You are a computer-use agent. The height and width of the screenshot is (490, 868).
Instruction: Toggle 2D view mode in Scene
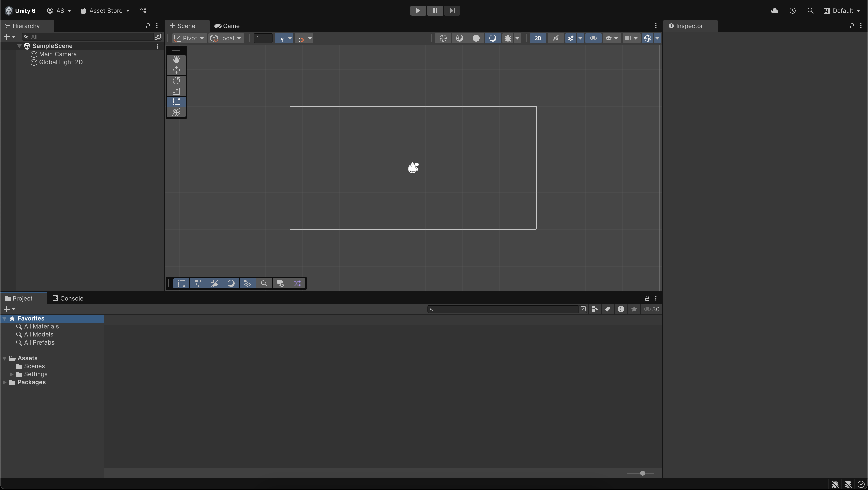[x=538, y=38]
